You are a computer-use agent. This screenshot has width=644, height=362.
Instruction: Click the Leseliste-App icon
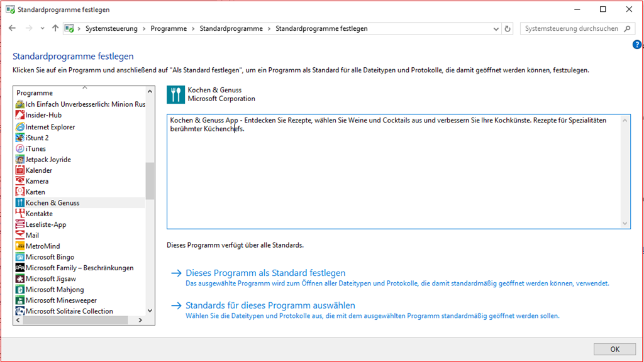[19, 224]
